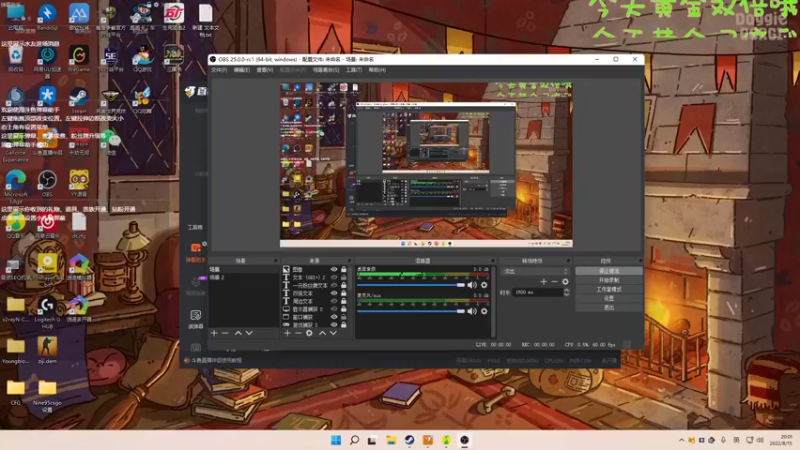Click the Windows Start button on taskbar
800x450 pixels.
tap(336, 440)
